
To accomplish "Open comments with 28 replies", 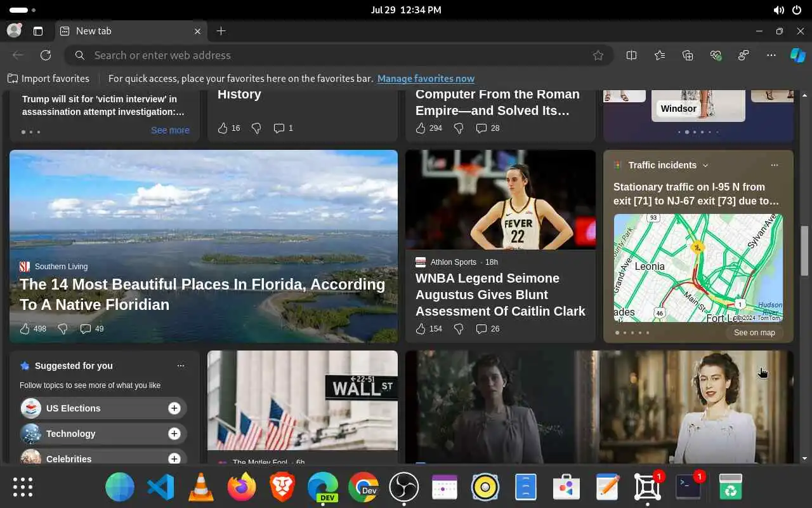I will [x=488, y=128].
